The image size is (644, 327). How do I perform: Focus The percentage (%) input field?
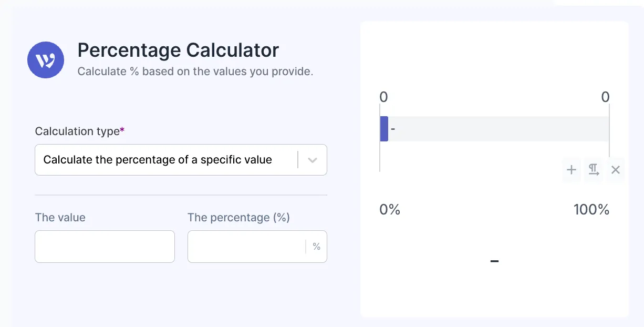click(x=247, y=246)
